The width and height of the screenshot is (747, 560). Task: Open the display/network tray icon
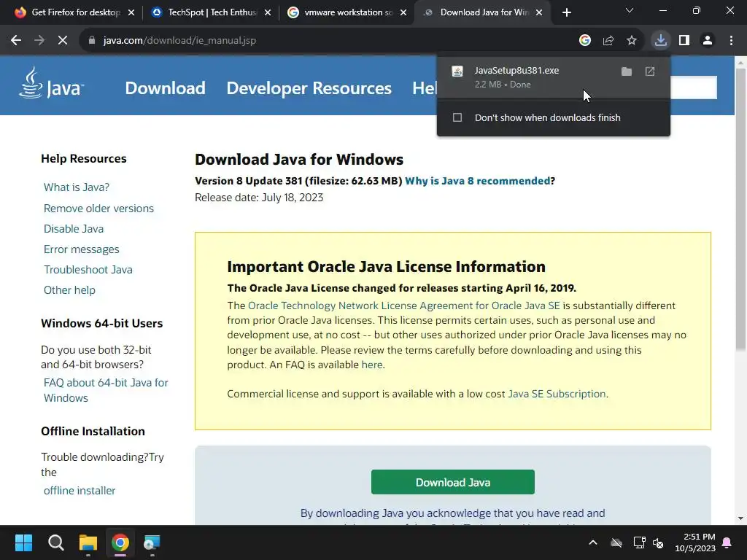click(x=639, y=542)
